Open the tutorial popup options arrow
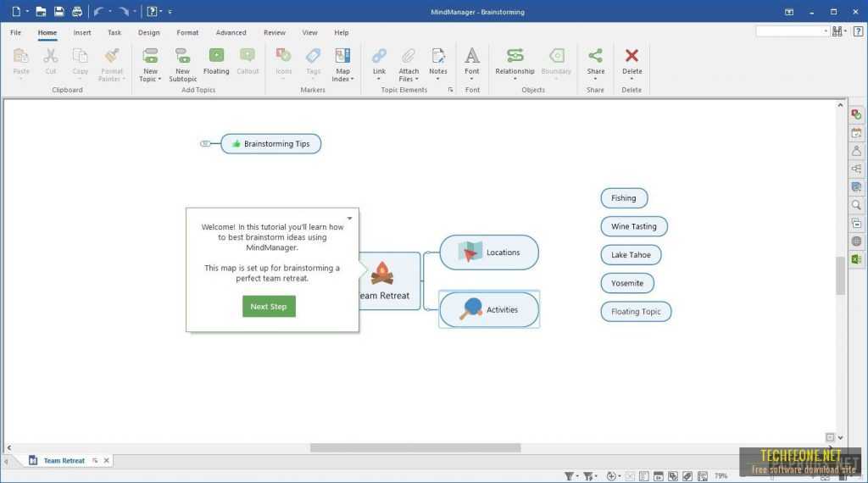Screen dimensions: 868x483 pos(349,218)
